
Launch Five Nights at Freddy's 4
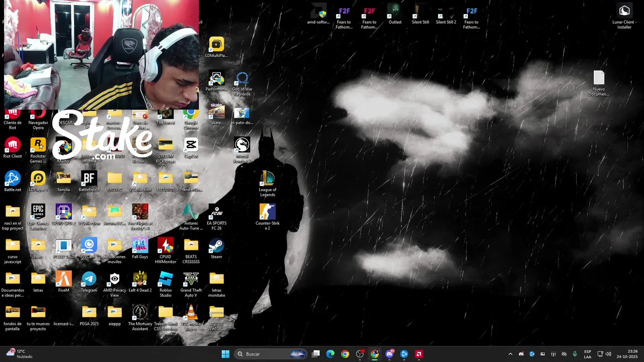tap(140, 218)
